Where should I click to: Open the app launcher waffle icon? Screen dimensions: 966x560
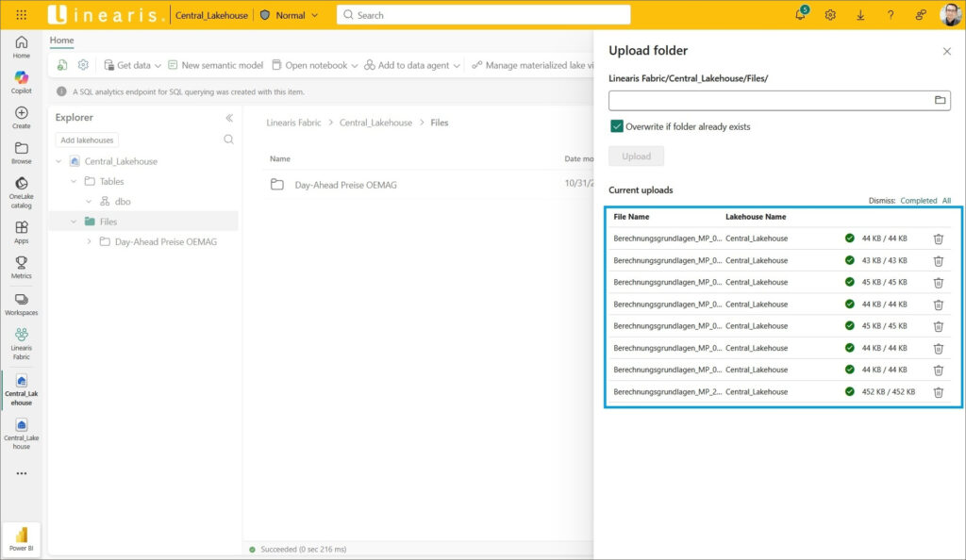21,15
